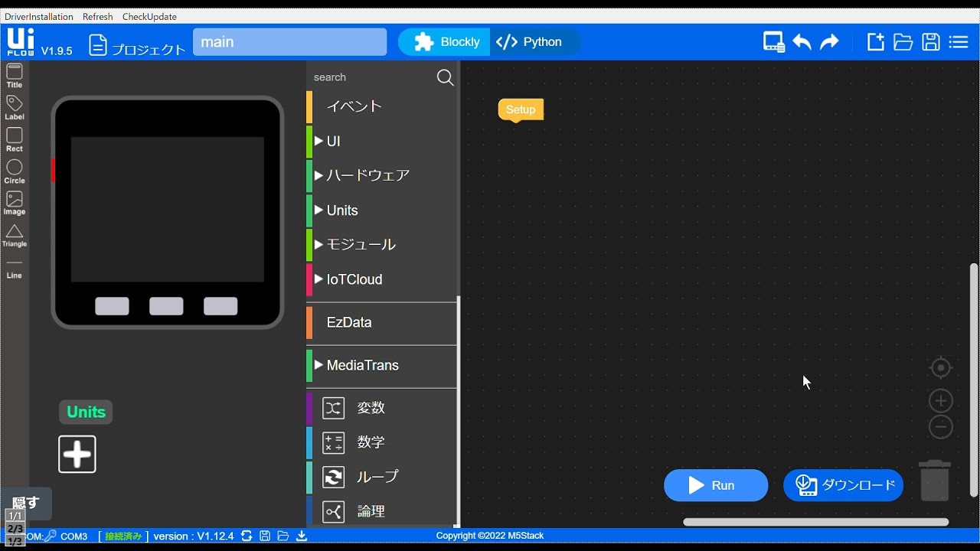Expand the ハードウェア block category

(382, 175)
